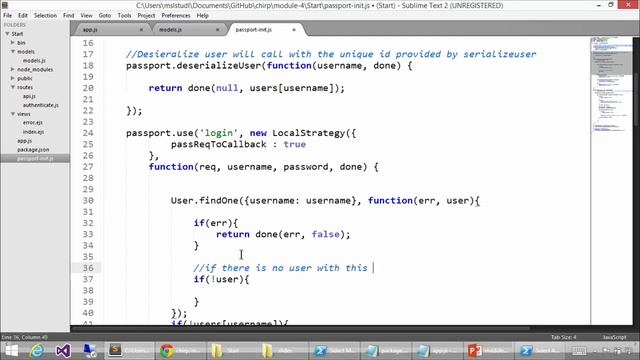Click 'if(!user){' on line 37
640x360 pixels.
click(x=221, y=279)
